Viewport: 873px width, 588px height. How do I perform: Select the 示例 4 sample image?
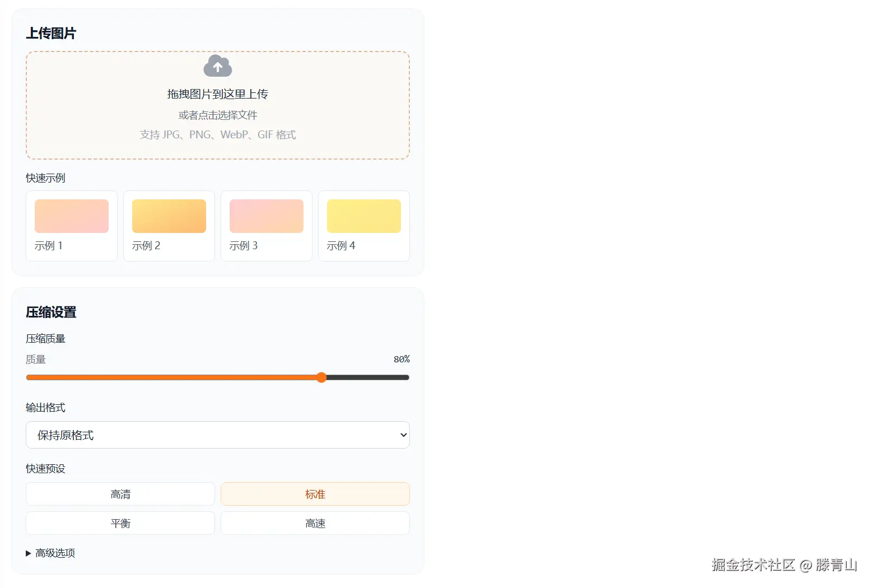click(x=363, y=226)
